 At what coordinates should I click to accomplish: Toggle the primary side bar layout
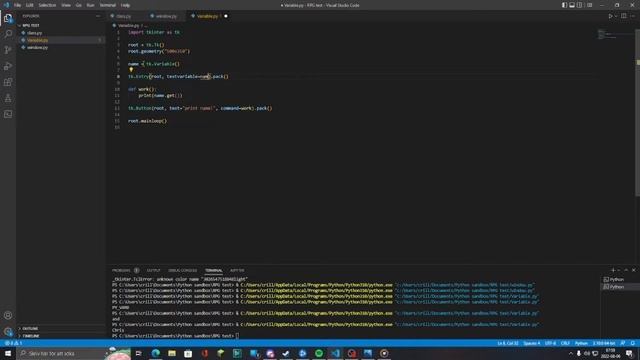tap(564, 5)
